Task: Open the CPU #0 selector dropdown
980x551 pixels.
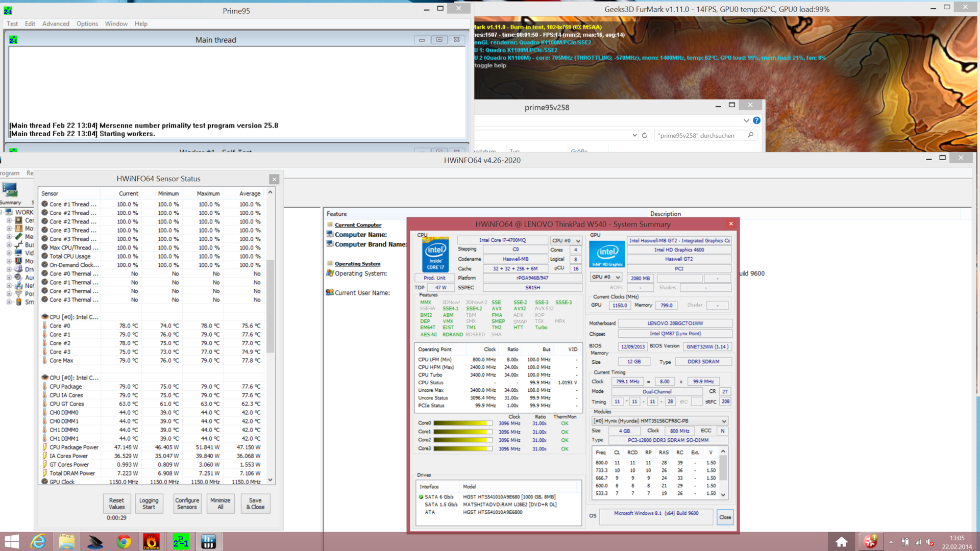Action: pyautogui.click(x=566, y=240)
